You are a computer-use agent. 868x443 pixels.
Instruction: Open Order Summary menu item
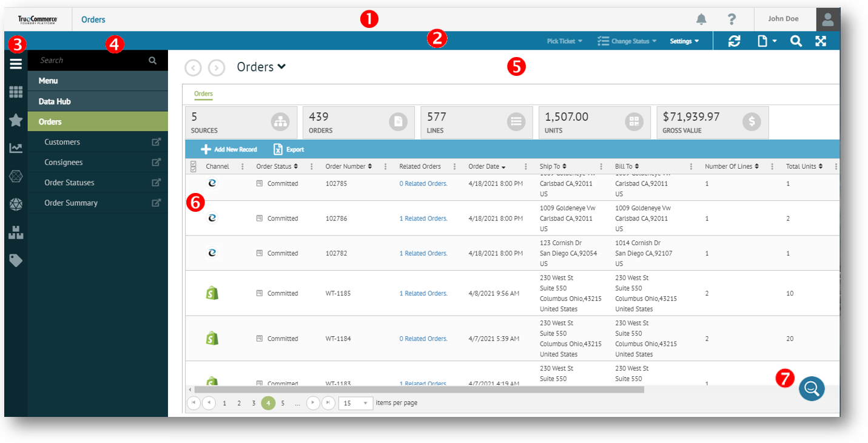[x=71, y=203]
